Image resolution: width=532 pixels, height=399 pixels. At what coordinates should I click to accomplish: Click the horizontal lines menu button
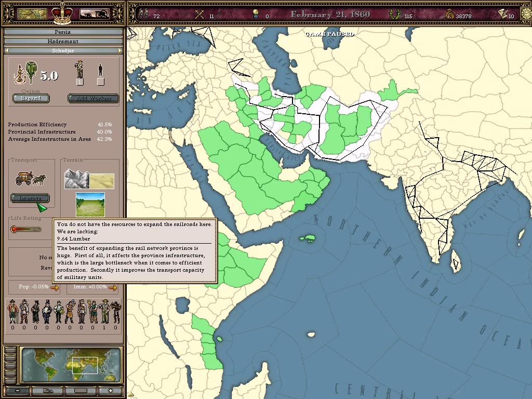(x=79, y=391)
